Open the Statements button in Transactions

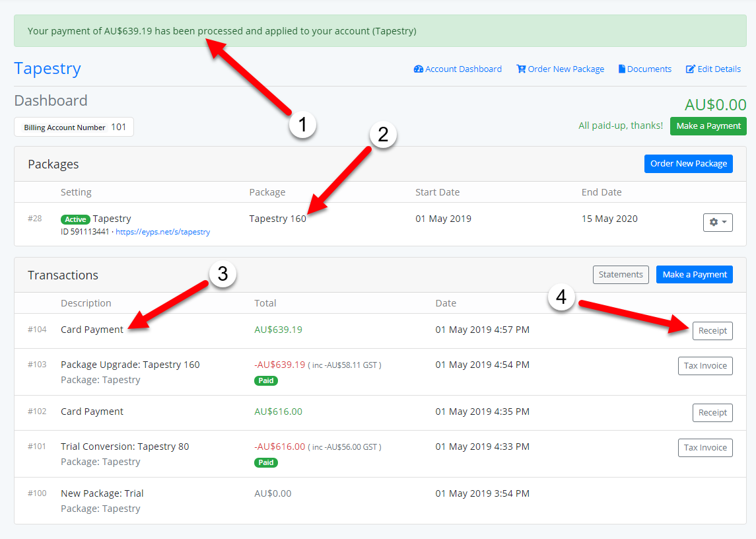(x=621, y=275)
